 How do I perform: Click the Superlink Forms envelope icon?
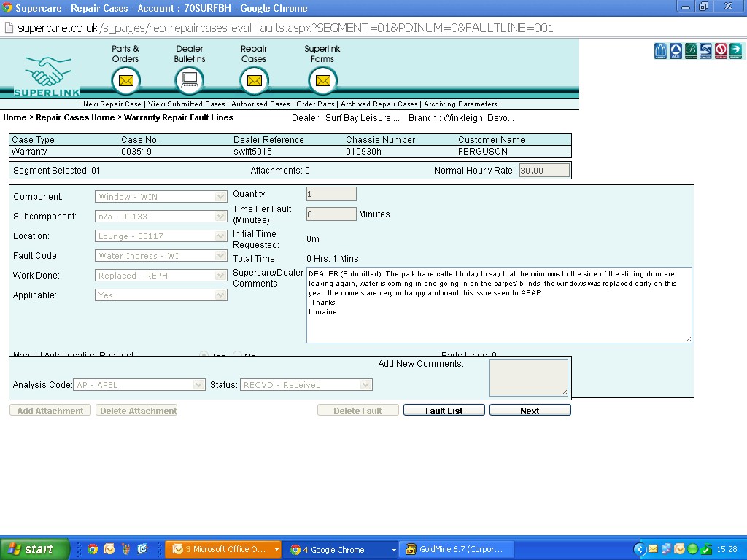coord(322,80)
